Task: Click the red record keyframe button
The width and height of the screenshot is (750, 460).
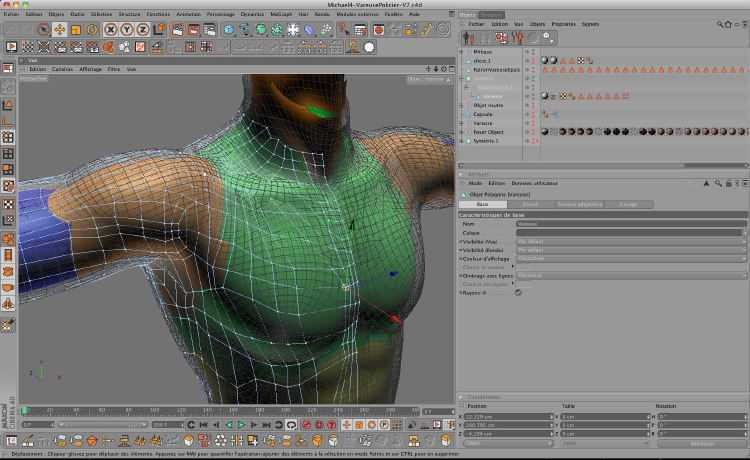Action: pos(307,425)
